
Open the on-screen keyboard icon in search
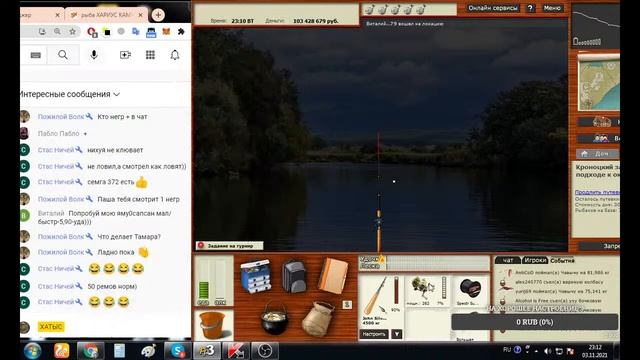click(36, 55)
